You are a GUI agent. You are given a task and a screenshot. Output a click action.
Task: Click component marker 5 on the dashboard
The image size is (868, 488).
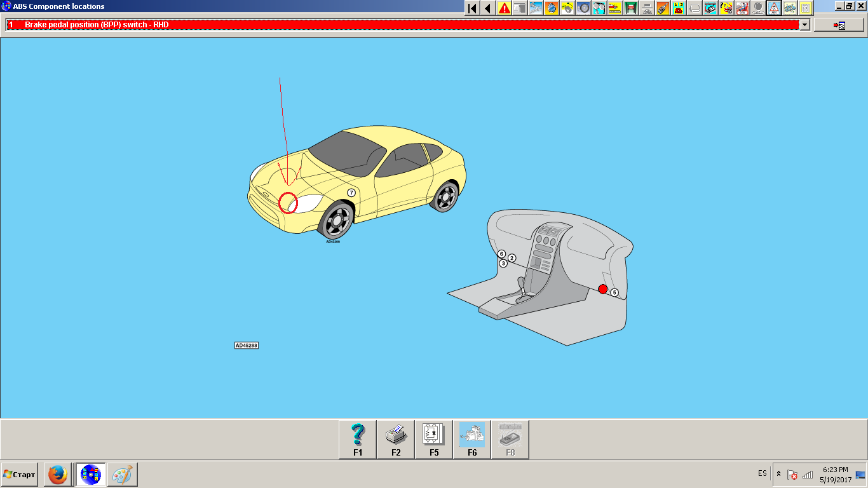pos(614,292)
